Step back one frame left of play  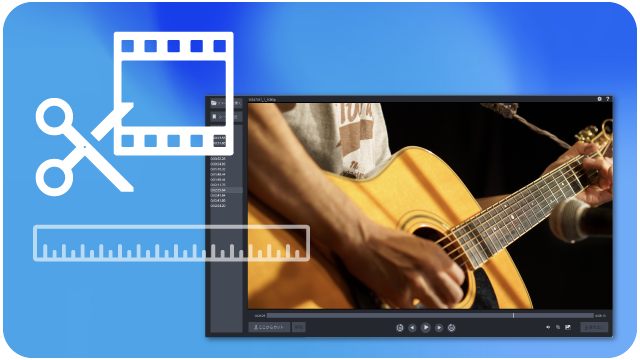click(x=412, y=327)
